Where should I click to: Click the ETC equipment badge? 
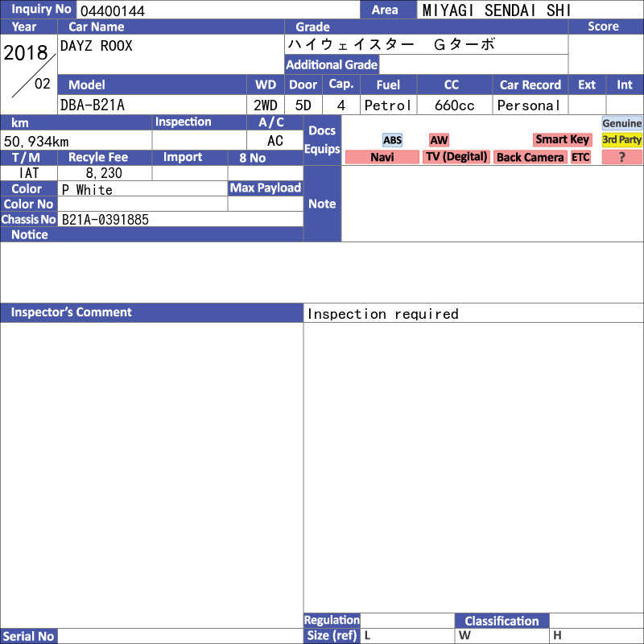[x=580, y=157]
